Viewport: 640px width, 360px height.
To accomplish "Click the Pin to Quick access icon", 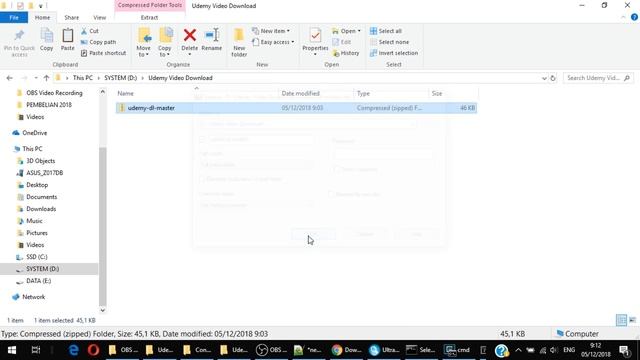I will pos(19,42).
